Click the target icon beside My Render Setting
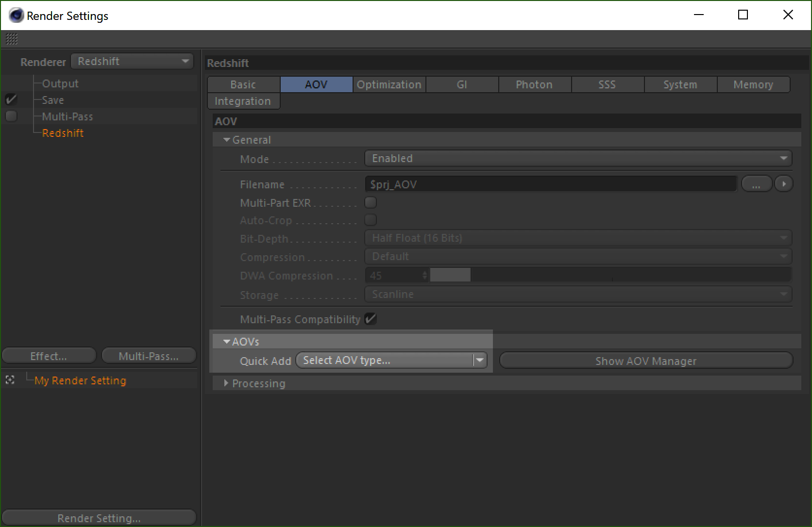 click(x=10, y=380)
